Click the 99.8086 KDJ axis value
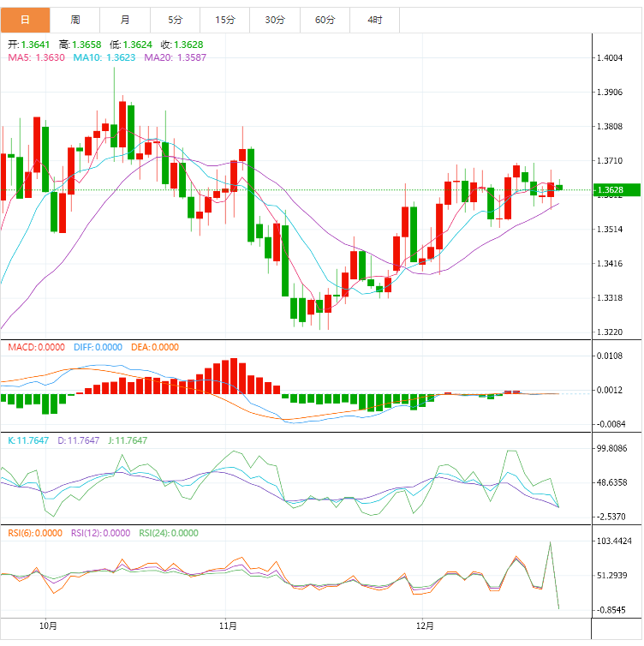 pos(611,448)
